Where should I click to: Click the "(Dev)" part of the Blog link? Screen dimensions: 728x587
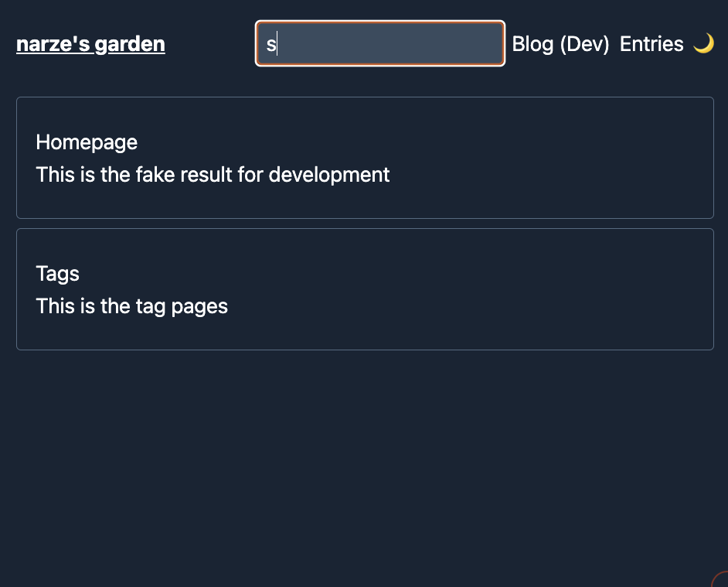[x=584, y=44]
